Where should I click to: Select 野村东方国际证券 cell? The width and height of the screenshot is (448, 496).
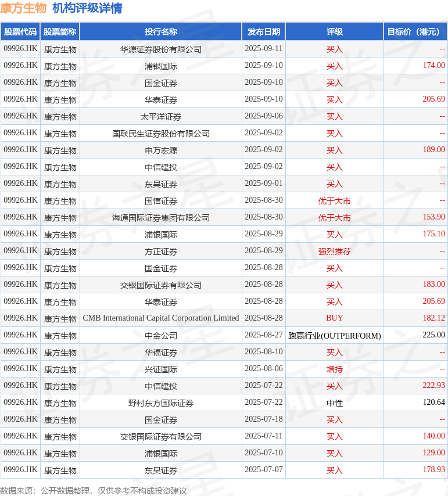coord(161,403)
